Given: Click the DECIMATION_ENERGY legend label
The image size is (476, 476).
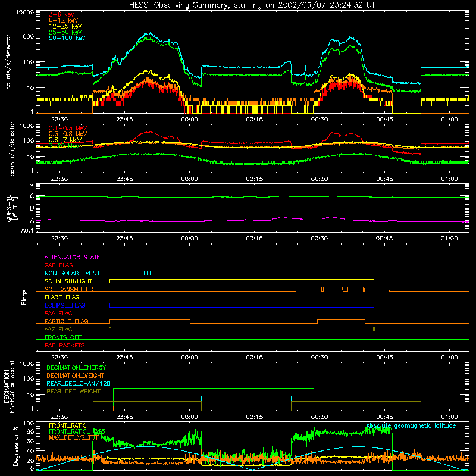Looking at the screenshot, I should [76, 368].
